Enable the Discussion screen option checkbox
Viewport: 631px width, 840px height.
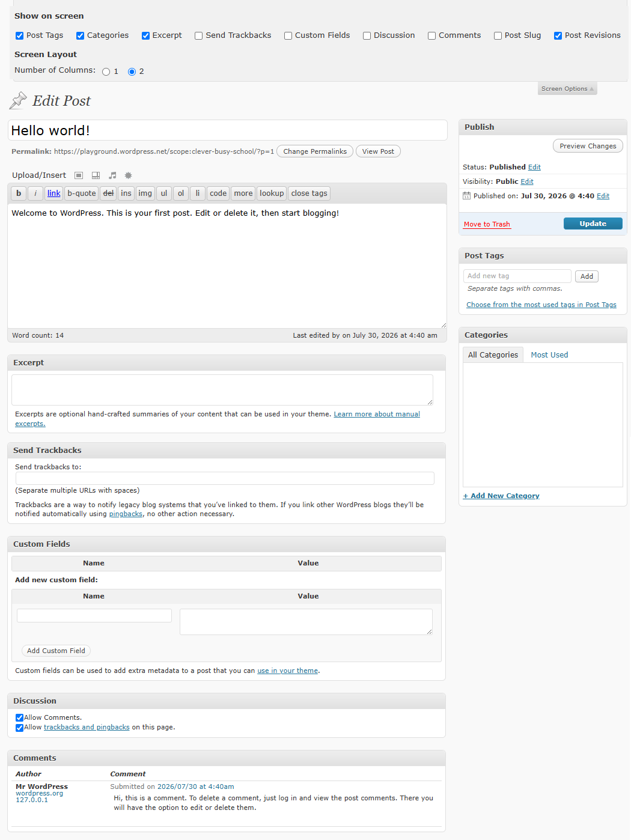pos(367,35)
